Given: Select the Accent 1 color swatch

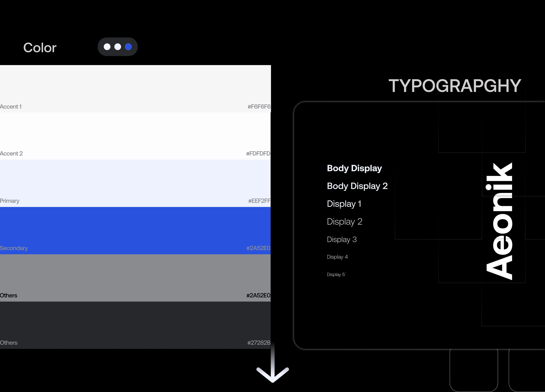Looking at the screenshot, I should tap(135, 88).
